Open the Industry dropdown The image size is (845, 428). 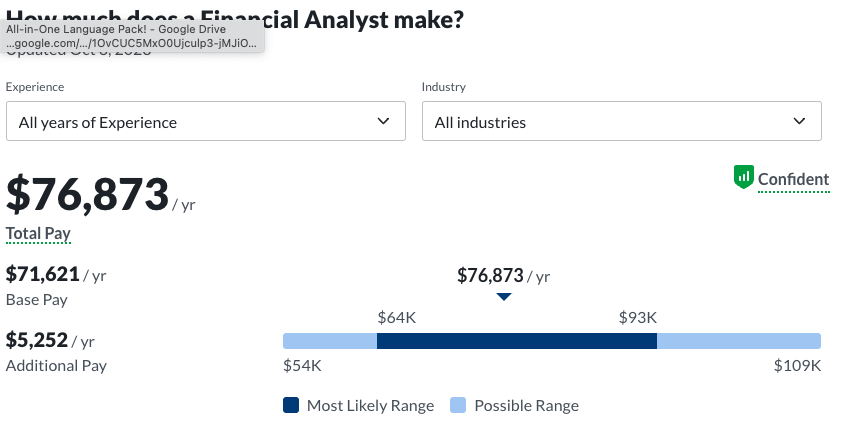coord(621,121)
